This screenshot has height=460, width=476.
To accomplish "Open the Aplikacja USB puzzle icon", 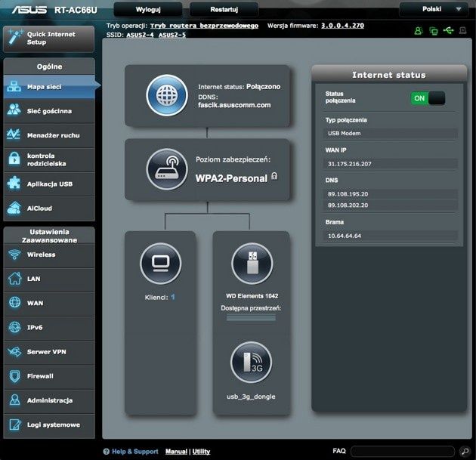I will point(14,184).
